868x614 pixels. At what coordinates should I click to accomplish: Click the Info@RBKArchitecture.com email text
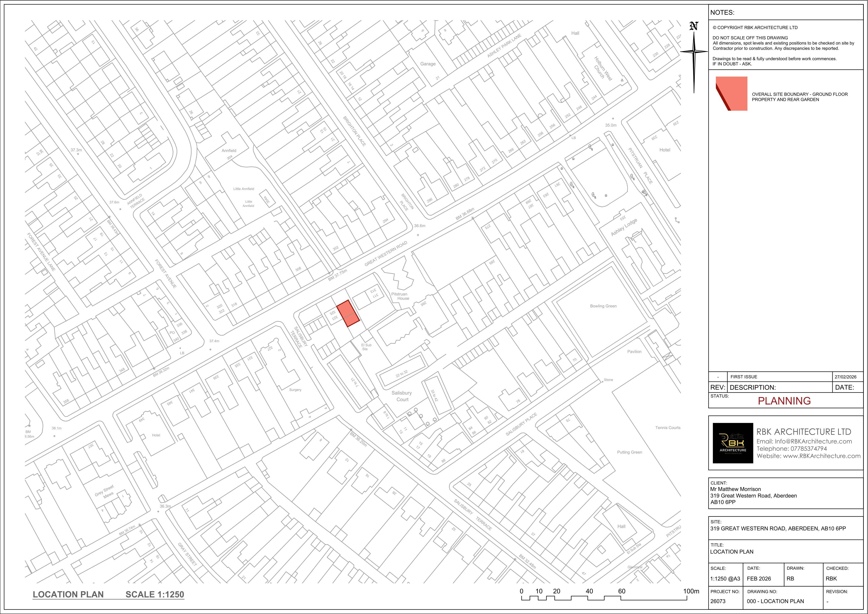click(x=813, y=441)
